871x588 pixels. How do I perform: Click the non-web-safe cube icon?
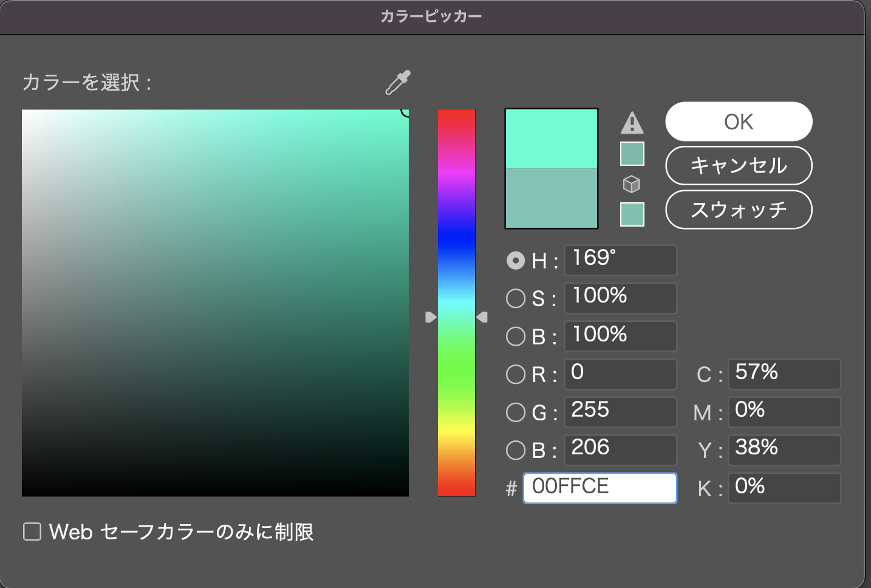point(632,183)
